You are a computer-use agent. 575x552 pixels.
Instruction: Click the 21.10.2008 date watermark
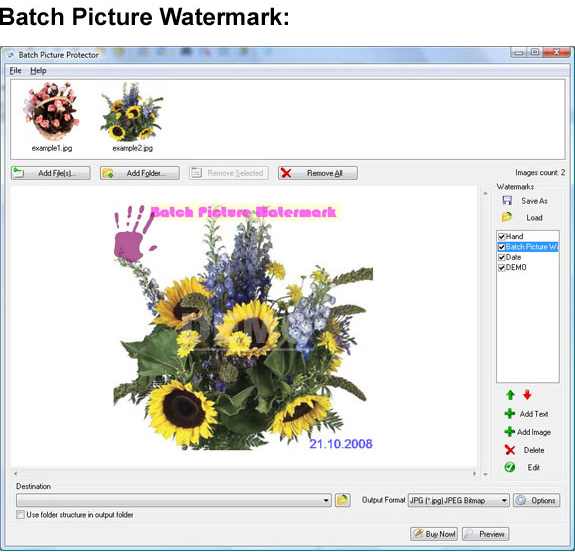coord(341,444)
